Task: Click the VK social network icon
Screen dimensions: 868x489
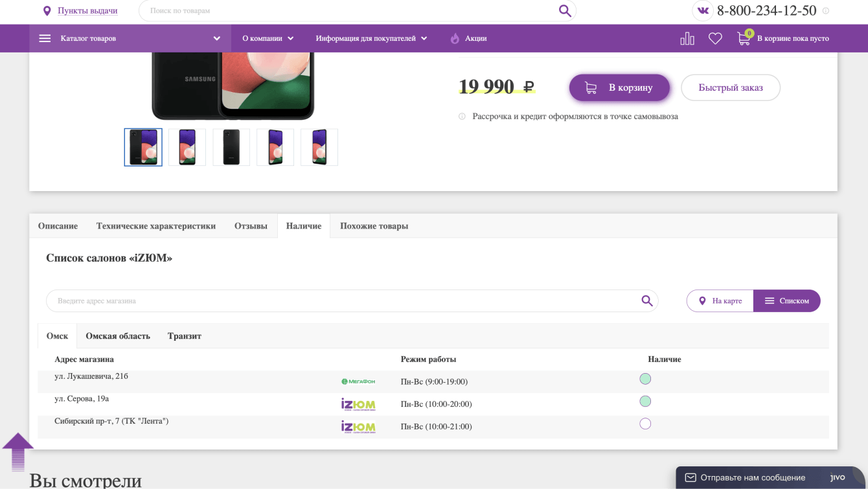Action: pyautogui.click(x=703, y=10)
